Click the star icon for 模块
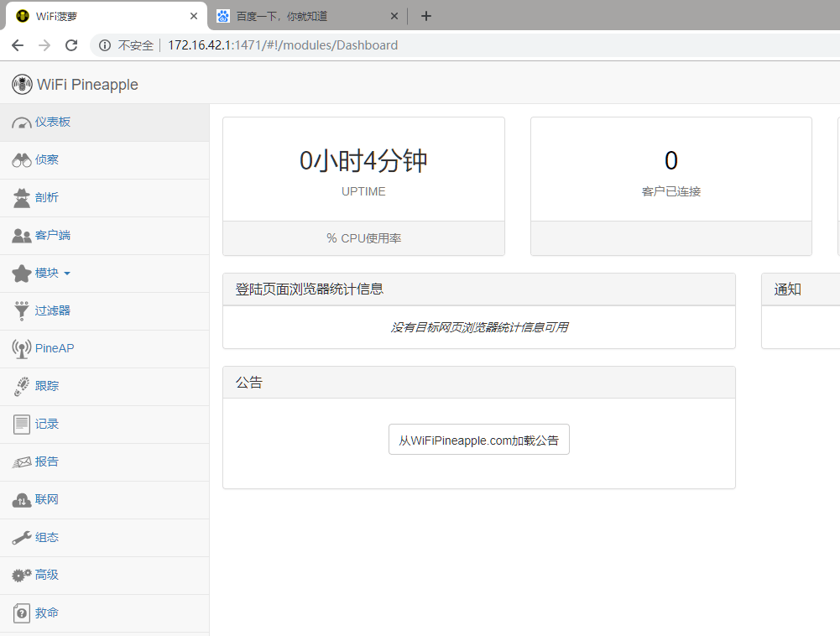The width and height of the screenshot is (840, 636). click(x=22, y=274)
